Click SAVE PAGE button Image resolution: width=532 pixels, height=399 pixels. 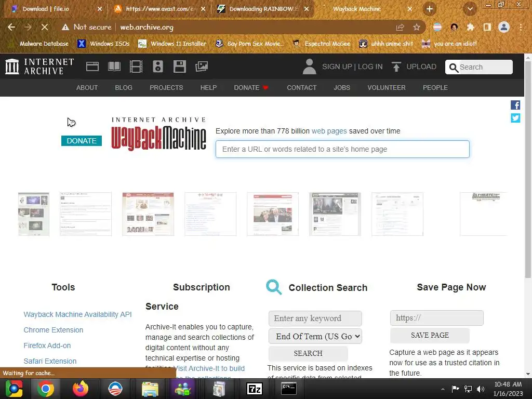click(x=430, y=335)
